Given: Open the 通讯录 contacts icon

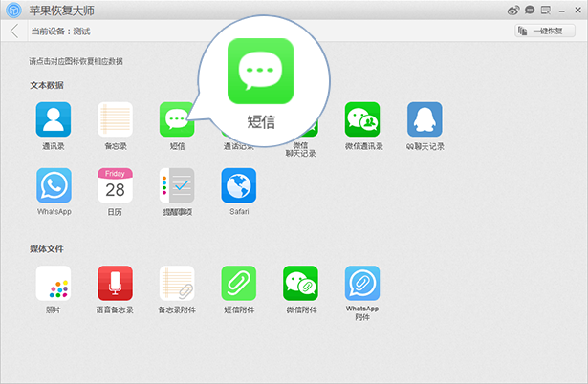Looking at the screenshot, I should click(54, 119).
